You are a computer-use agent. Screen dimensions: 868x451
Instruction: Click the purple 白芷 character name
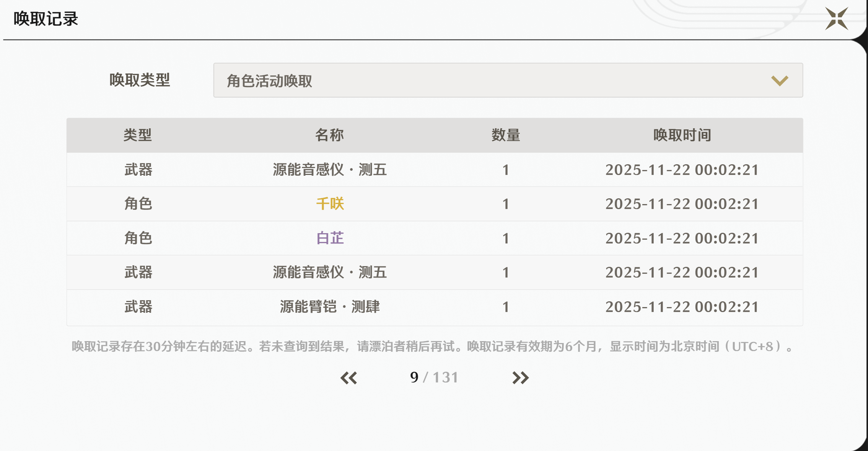[x=330, y=238]
